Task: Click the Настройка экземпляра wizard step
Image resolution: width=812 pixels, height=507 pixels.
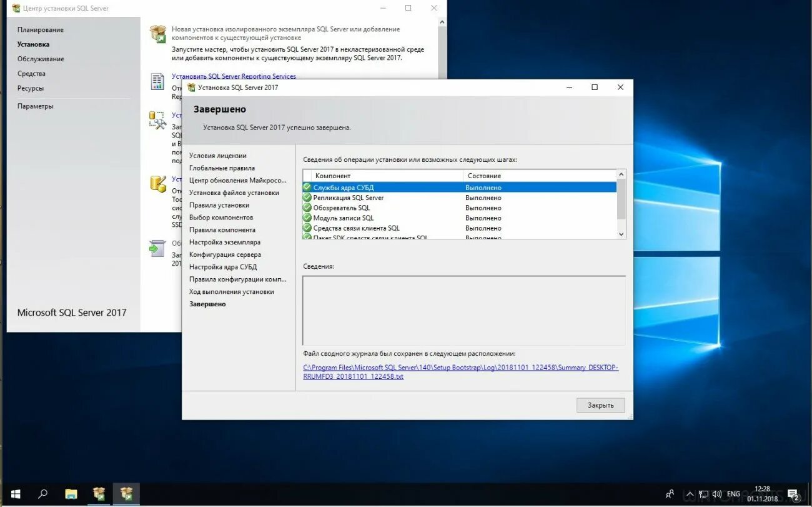Action: pyautogui.click(x=225, y=243)
